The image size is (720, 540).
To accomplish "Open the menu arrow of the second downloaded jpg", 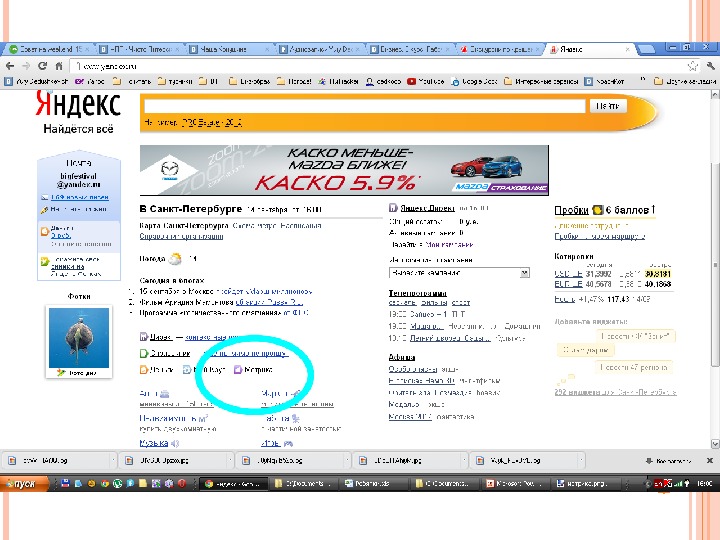I will 230,460.
